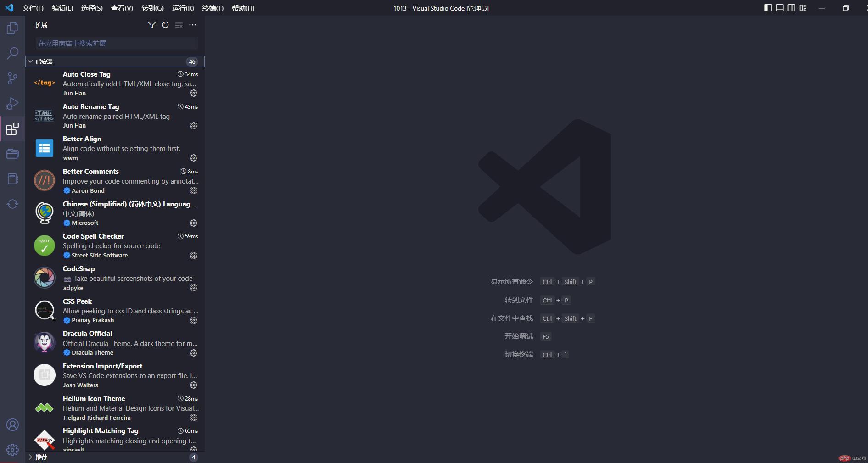Select the Code Spell Checker extension

coord(115,245)
